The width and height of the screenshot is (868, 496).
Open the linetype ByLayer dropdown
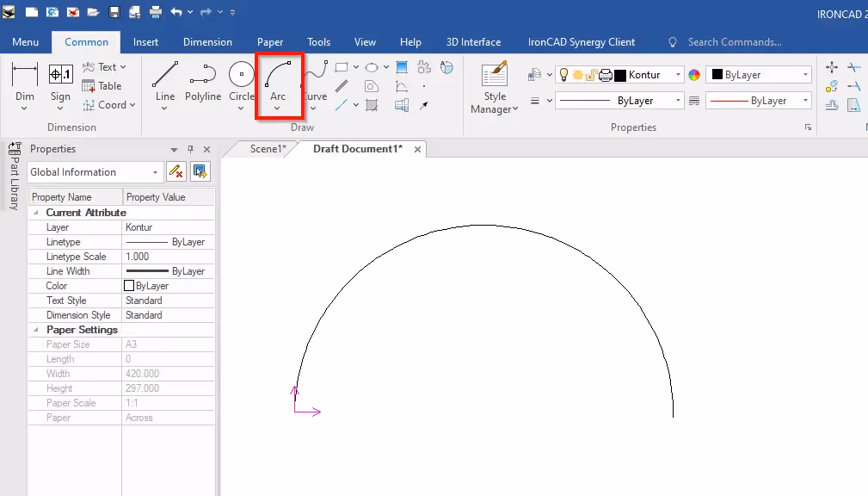[x=678, y=101]
